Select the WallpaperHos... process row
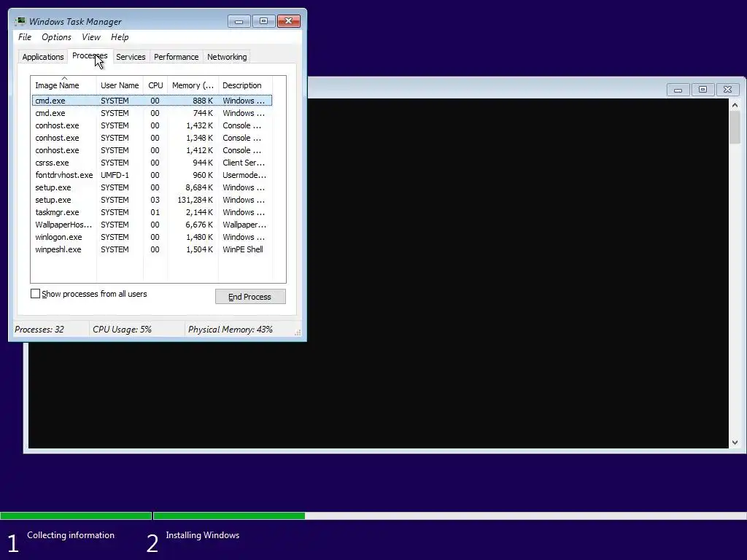Viewport: 747px width, 560px height. (152, 225)
